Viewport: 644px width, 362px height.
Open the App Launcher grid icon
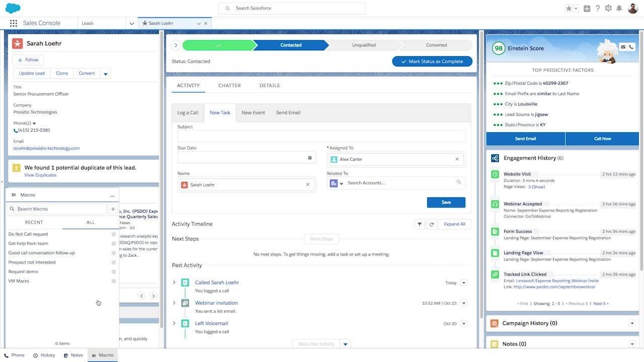pos(14,23)
